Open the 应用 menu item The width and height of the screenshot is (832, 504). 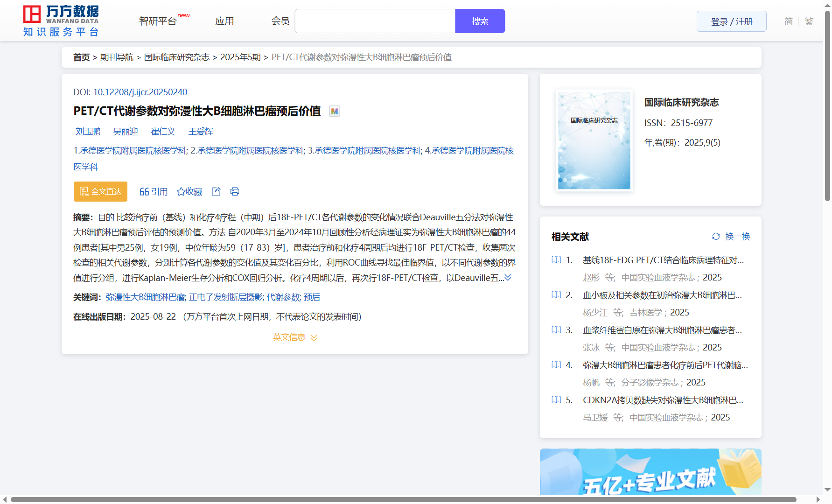pos(224,21)
